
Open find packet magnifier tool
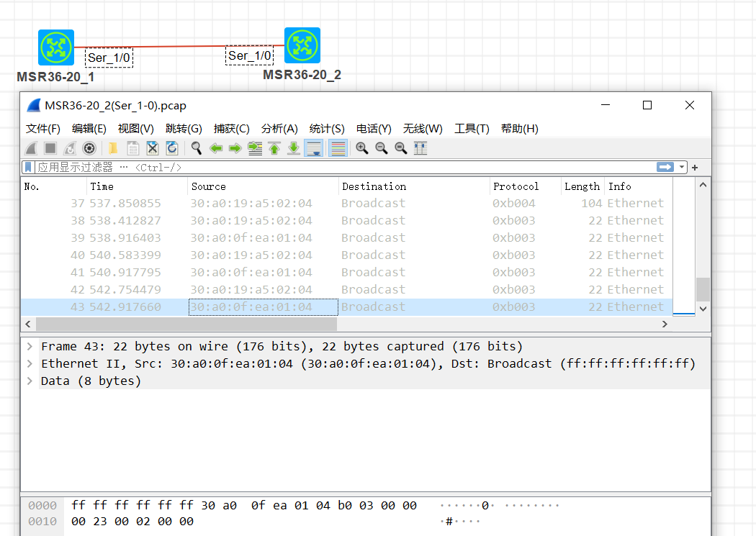click(x=196, y=148)
